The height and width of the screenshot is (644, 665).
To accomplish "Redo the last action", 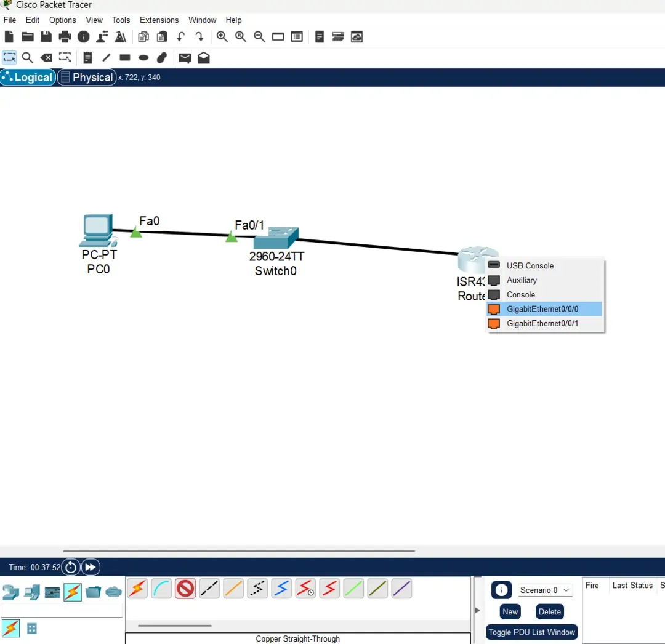I will [199, 37].
